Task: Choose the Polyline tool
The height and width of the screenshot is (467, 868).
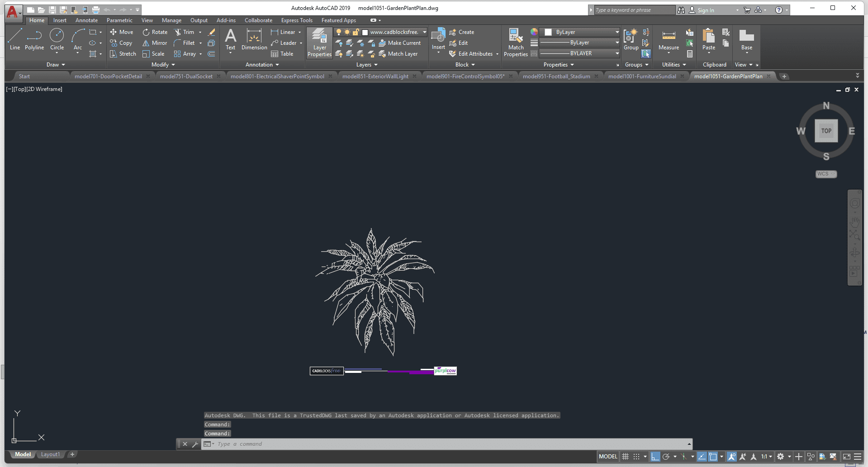Action: pyautogui.click(x=34, y=39)
